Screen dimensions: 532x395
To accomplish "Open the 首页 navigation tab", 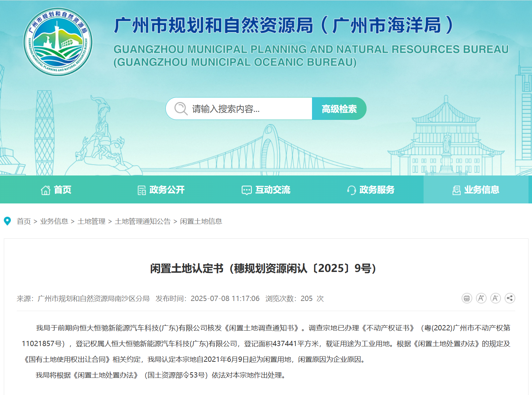I will point(56,190).
